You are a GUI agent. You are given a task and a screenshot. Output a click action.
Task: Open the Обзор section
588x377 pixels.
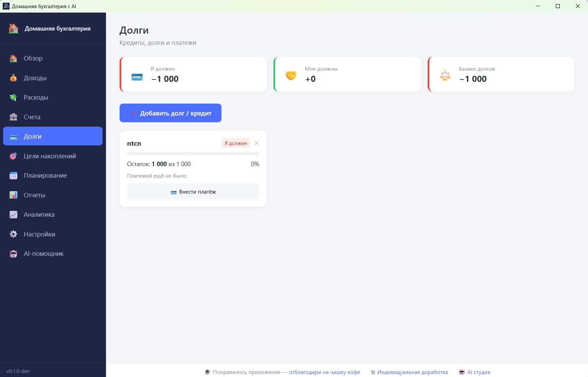[x=53, y=58]
